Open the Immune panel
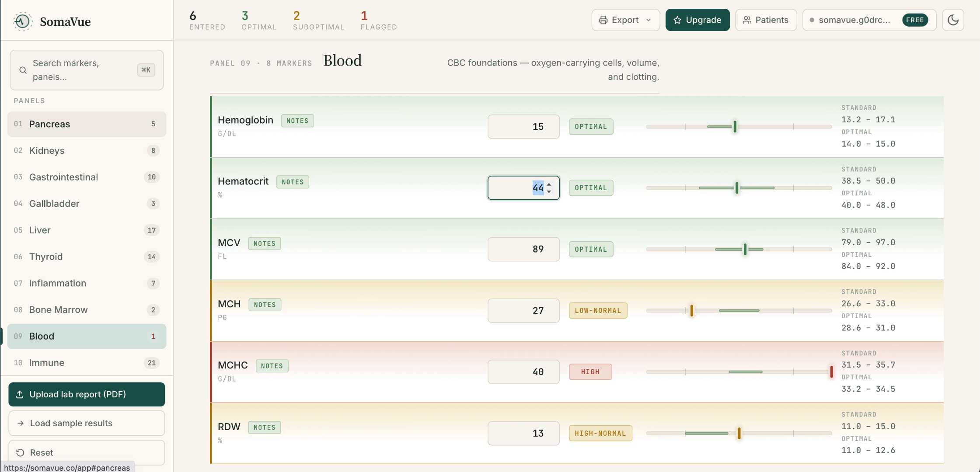 [x=87, y=363]
